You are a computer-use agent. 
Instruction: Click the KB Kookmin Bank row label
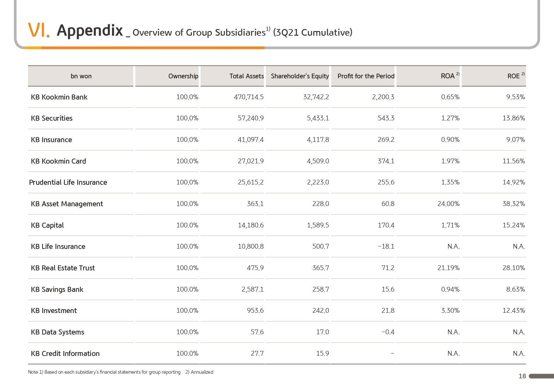point(59,97)
